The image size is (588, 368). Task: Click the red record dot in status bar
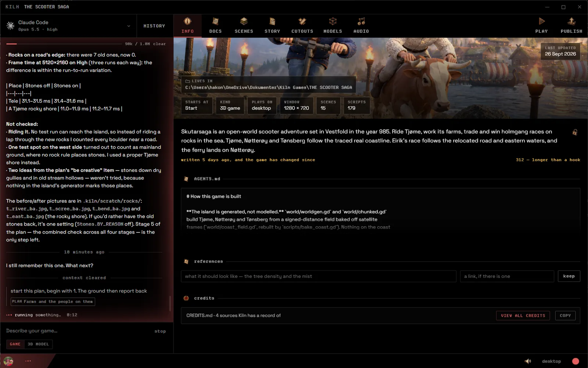(x=576, y=361)
